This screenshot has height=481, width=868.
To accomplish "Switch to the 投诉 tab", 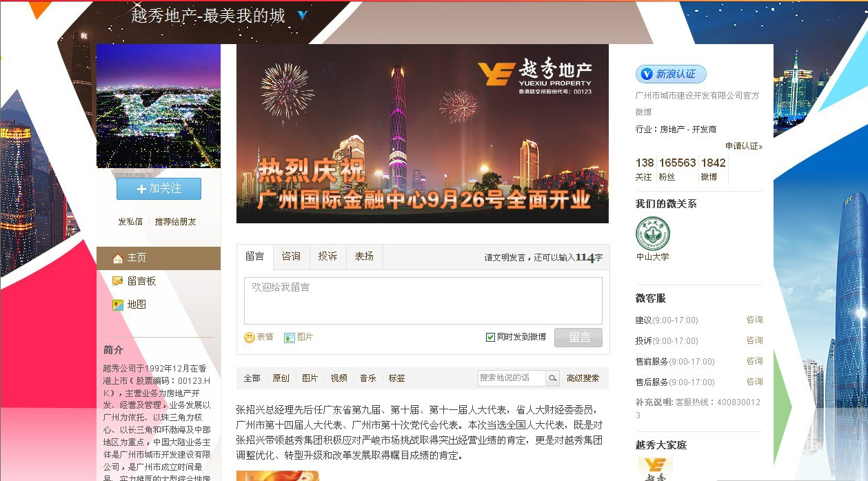I will (x=327, y=256).
